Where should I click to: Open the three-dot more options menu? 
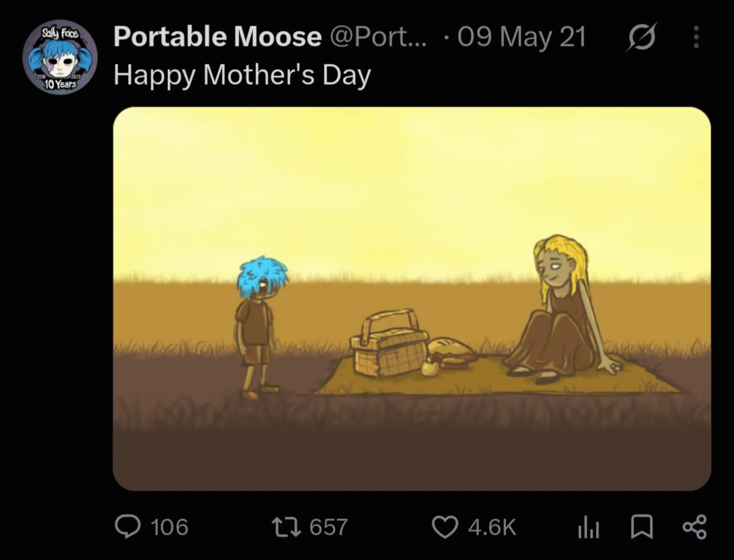pos(696,37)
